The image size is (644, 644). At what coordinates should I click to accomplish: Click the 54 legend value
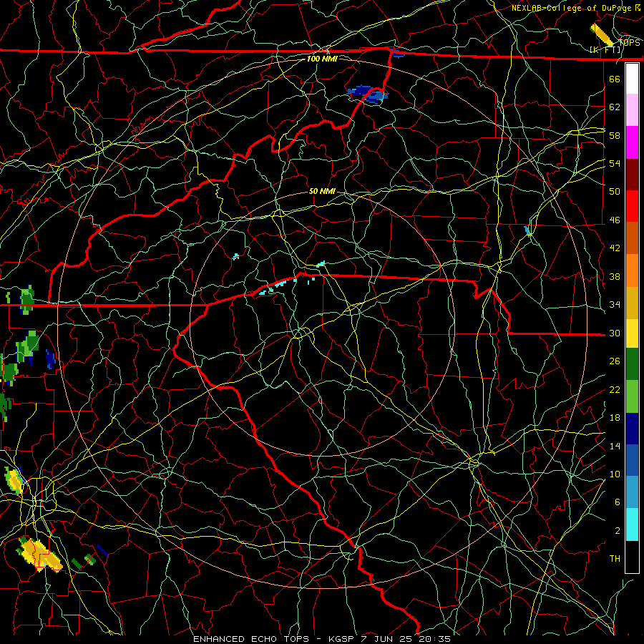point(615,163)
